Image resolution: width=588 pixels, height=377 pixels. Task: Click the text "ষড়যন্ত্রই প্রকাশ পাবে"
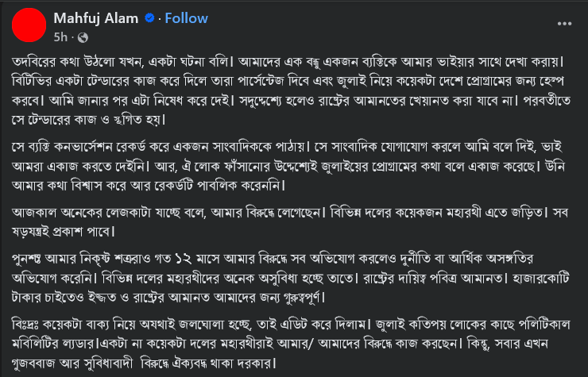pyautogui.click(x=63, y=232)
